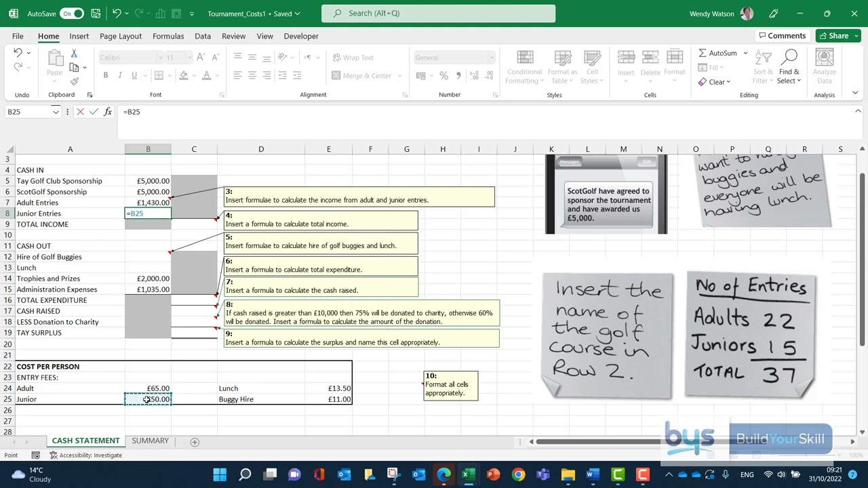Open Word from the taskbar
Image resolution: width=868 pixels, height=488 pixels.
[593, 474]
